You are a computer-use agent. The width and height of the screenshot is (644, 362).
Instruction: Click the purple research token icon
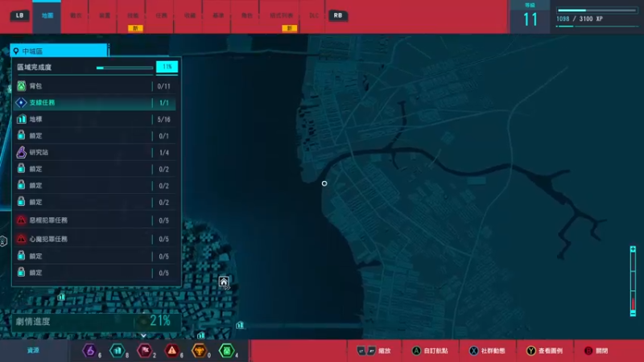(x=89, y=351)
